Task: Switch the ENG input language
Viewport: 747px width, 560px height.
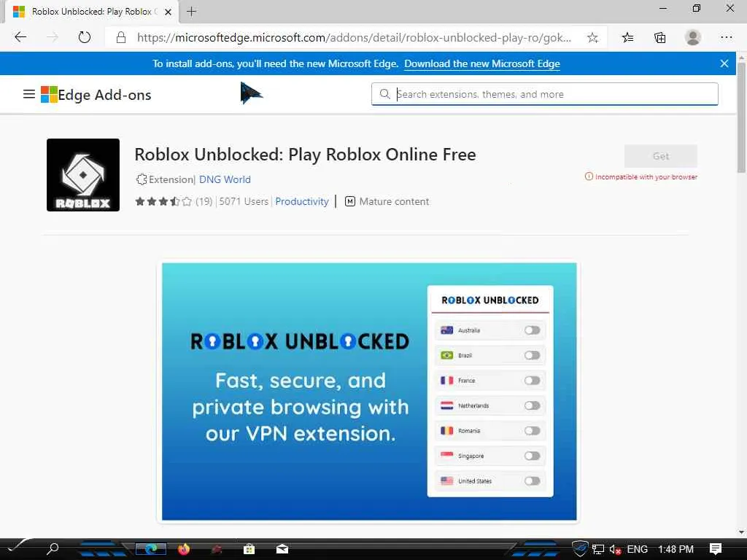Action: 637,549
